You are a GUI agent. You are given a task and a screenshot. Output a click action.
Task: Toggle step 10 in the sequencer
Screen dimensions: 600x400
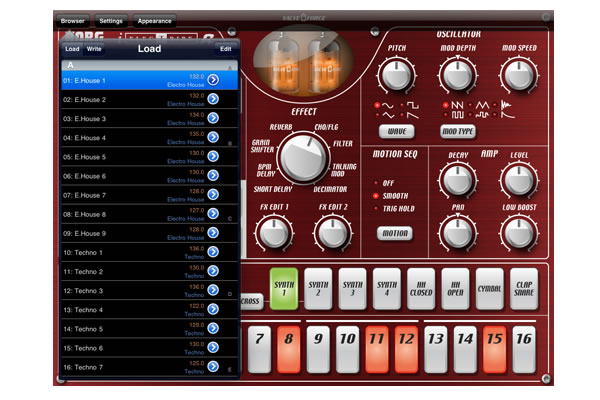coord(347,349)
